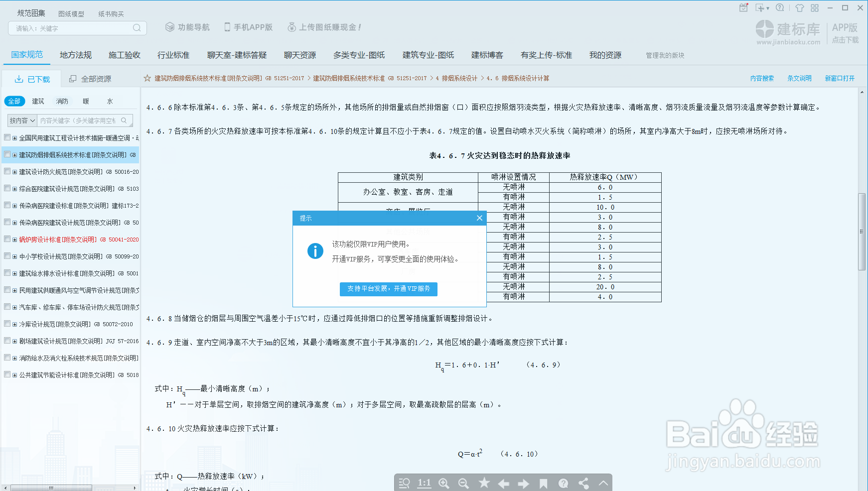Image resolution: width=868 pixels, height=491 pixels.
Task: Open the 纸书购买 menu
Action: click(111, 13)
